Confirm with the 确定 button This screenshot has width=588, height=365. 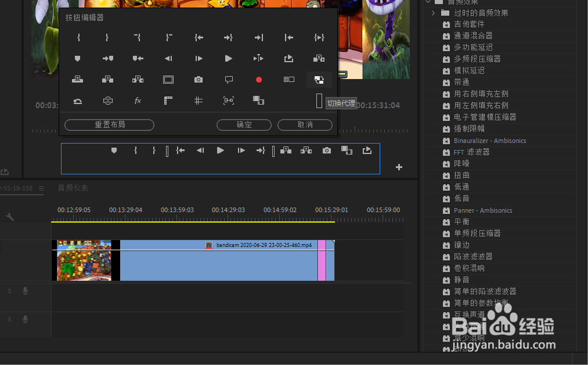tap(244, 125)
